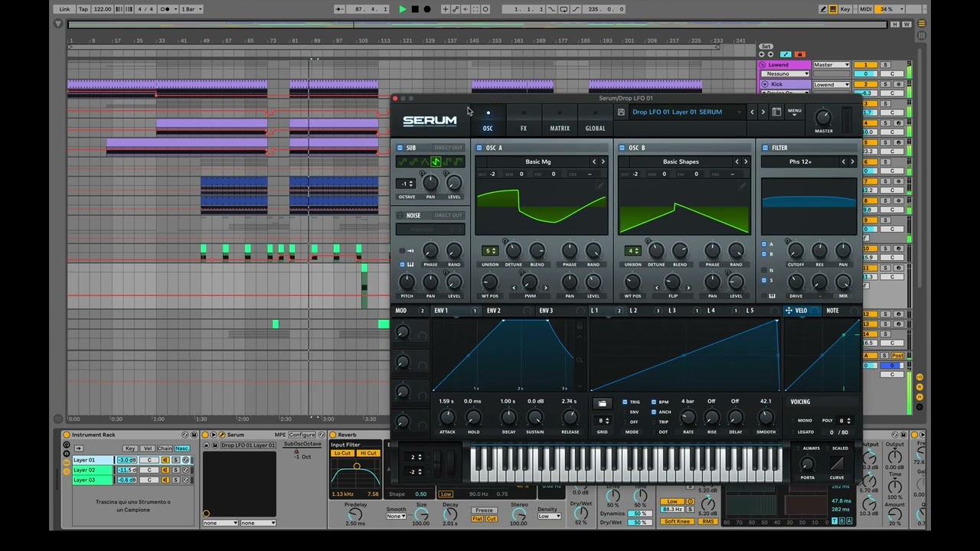
Task: Enable MONO voicing checkbox
Action: pos(794,420)
